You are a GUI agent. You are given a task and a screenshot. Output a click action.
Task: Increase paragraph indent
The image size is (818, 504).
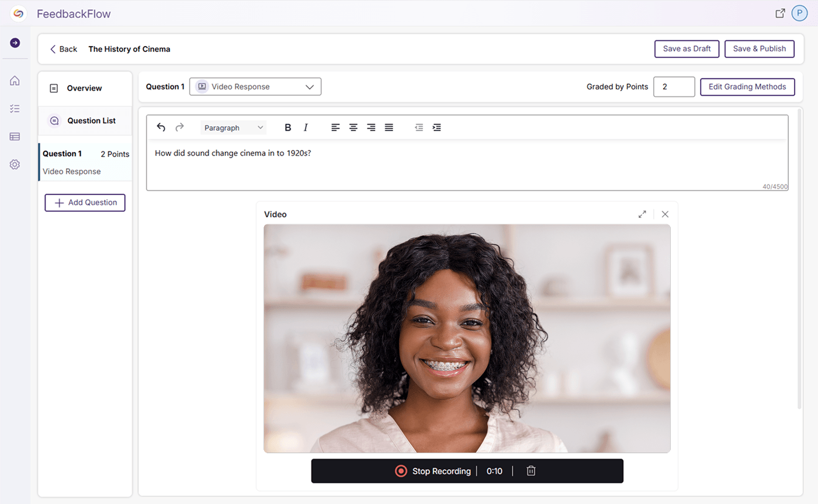pyautogui.click(x=436, y=127)
